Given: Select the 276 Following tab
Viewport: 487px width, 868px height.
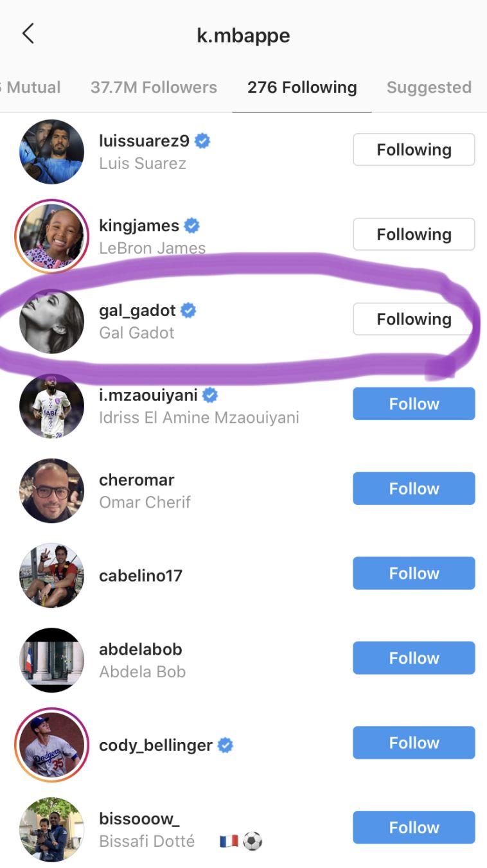Looking at the screenshot, I should tap(302, 87).
